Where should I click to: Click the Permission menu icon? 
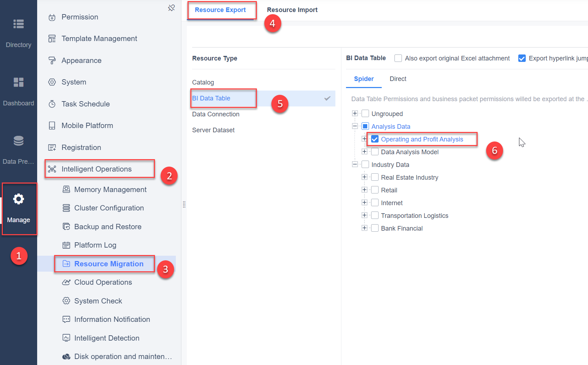coord(52,17)
